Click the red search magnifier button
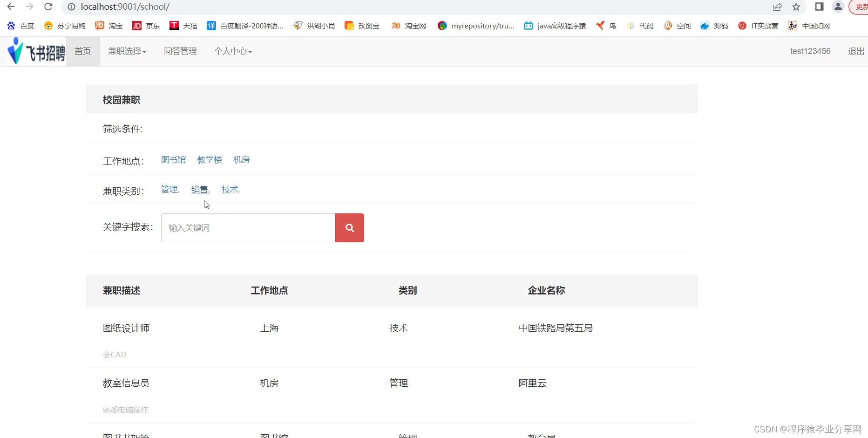The height and width of the screenshot is (438, 868). point(350,228)
